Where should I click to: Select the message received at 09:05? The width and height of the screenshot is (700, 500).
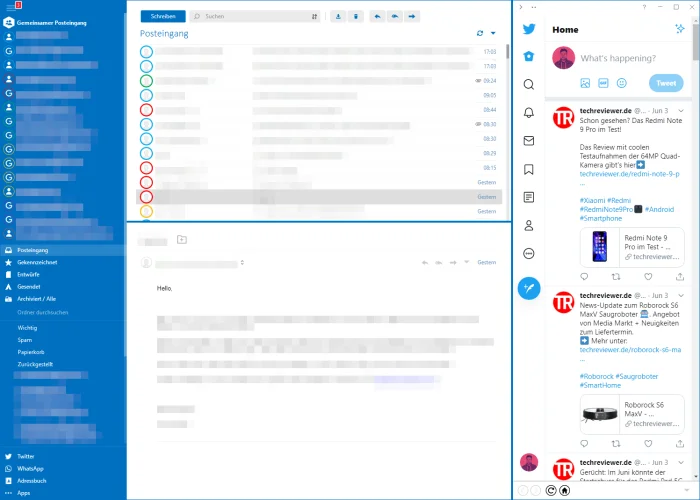tap(319, 96)
